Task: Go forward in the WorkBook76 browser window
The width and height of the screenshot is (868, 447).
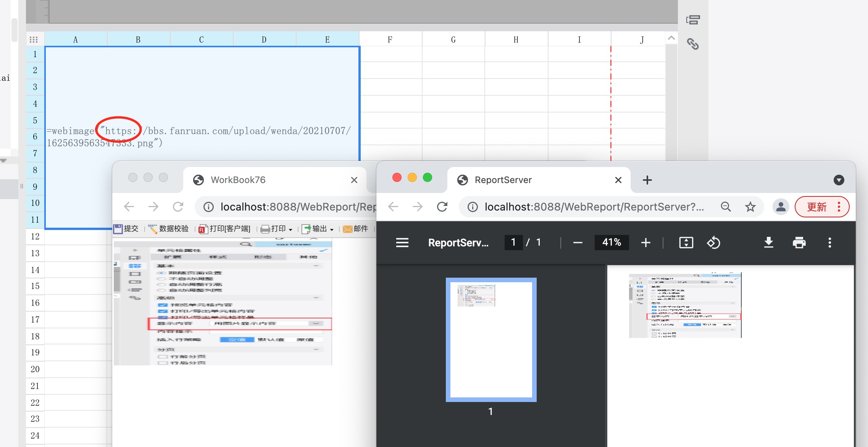Action: (x=153, y=207)
